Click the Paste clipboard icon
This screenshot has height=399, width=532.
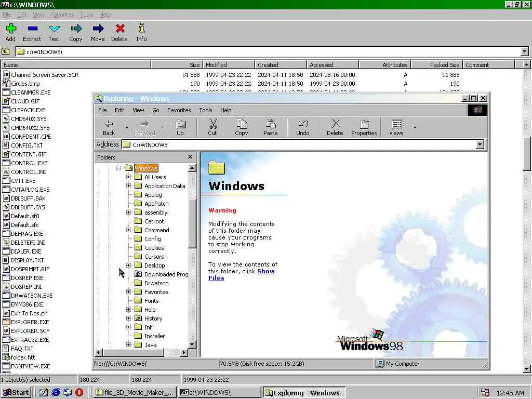click(270, 128)
